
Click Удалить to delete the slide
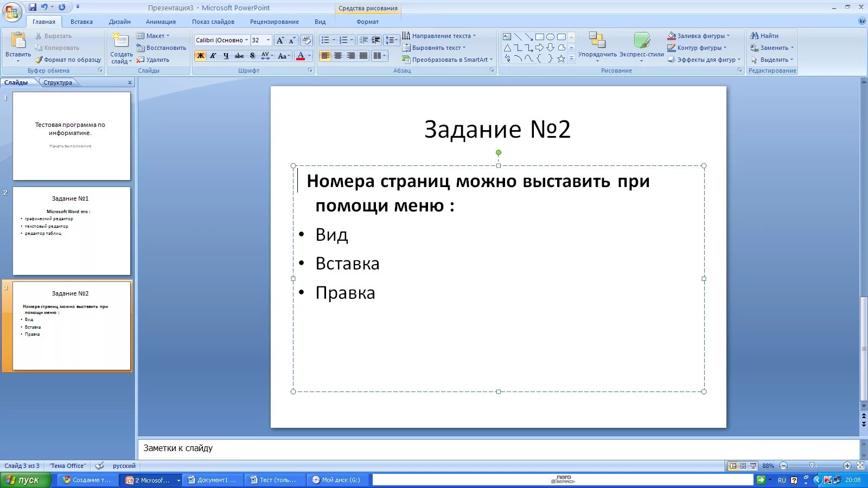(153, 60)
